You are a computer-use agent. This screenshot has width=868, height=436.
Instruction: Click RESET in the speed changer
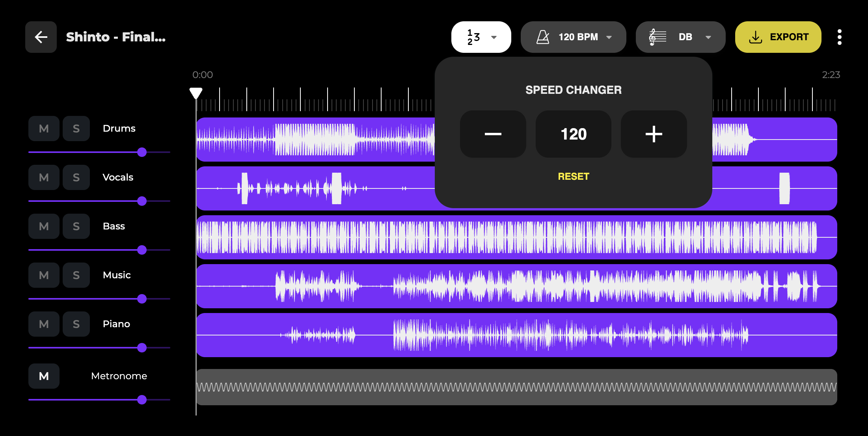coord(573,176)
